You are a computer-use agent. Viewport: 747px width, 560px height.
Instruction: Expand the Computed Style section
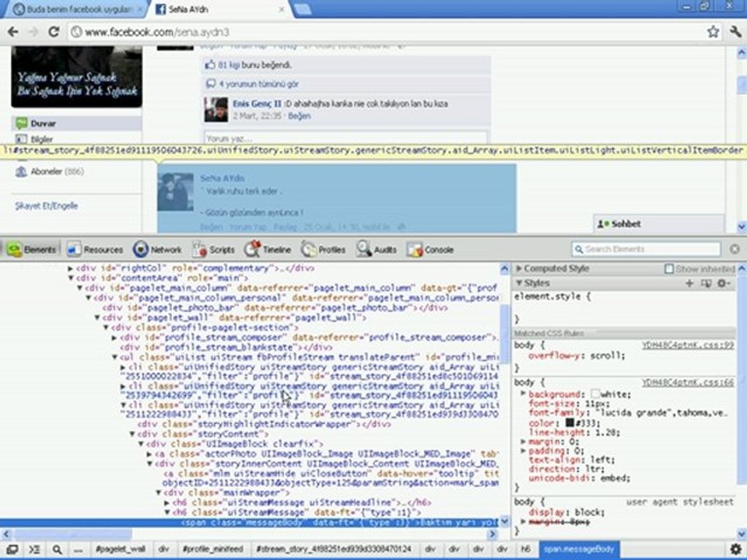[x=520, y=269]
